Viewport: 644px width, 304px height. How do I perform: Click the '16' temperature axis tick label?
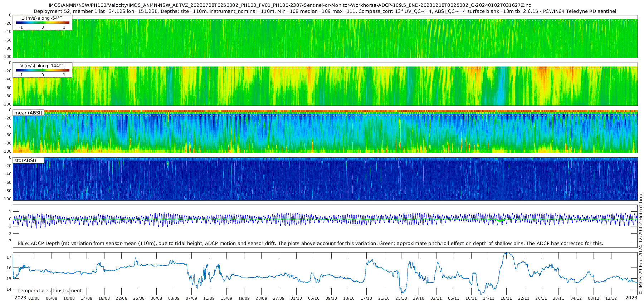[9, 268]
